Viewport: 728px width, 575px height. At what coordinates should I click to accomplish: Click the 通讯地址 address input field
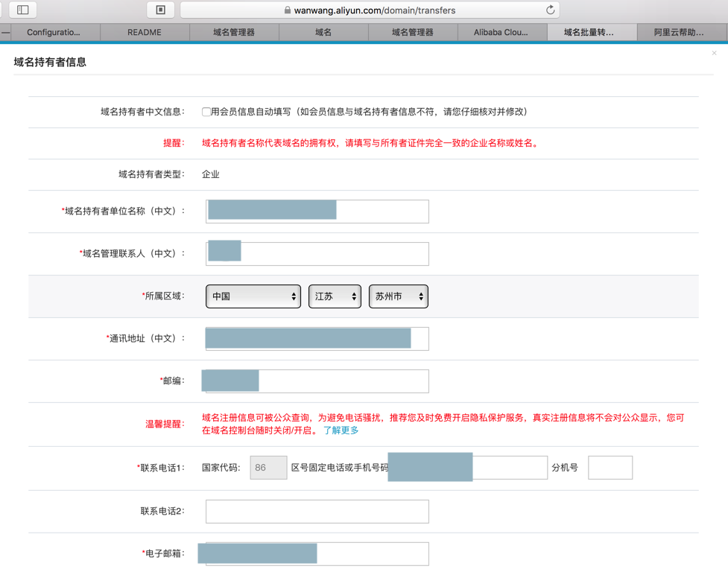(x=317, y=339)
